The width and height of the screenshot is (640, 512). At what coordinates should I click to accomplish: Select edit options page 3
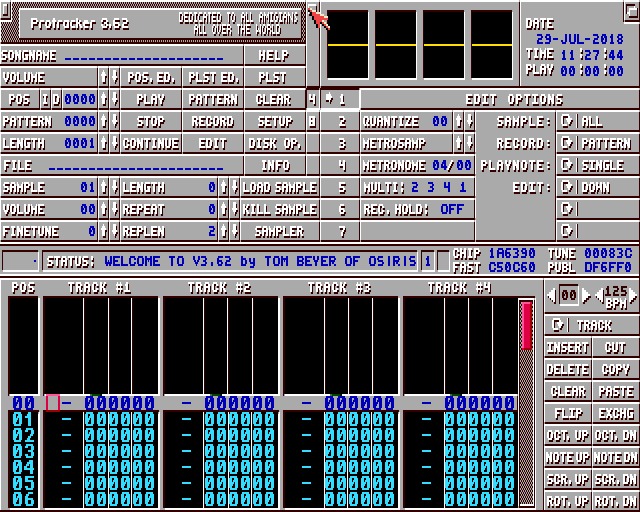click(340, 144)
